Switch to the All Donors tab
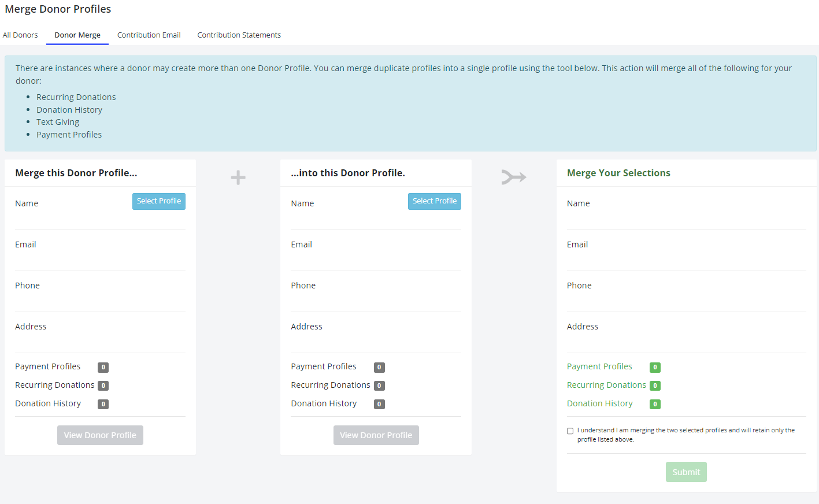 (x=20, y=35)
